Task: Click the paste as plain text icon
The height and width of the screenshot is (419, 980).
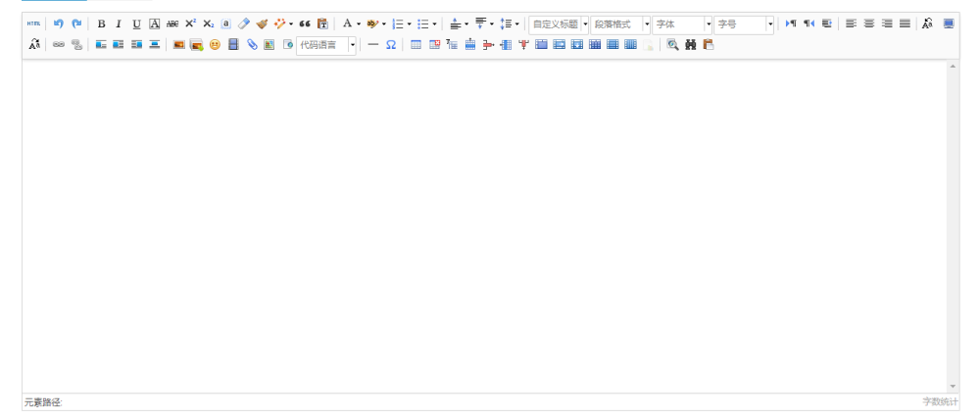Action: pyautogui.click(x=322, y=23)
